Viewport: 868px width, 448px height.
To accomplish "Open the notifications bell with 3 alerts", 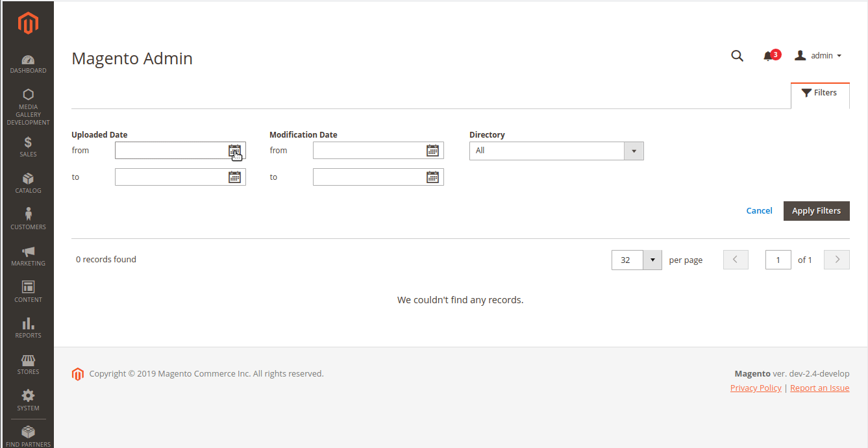I will [x=768, y=55].
